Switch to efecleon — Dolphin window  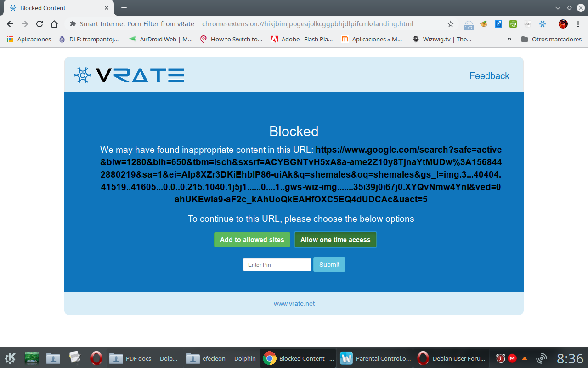[221, 358]
